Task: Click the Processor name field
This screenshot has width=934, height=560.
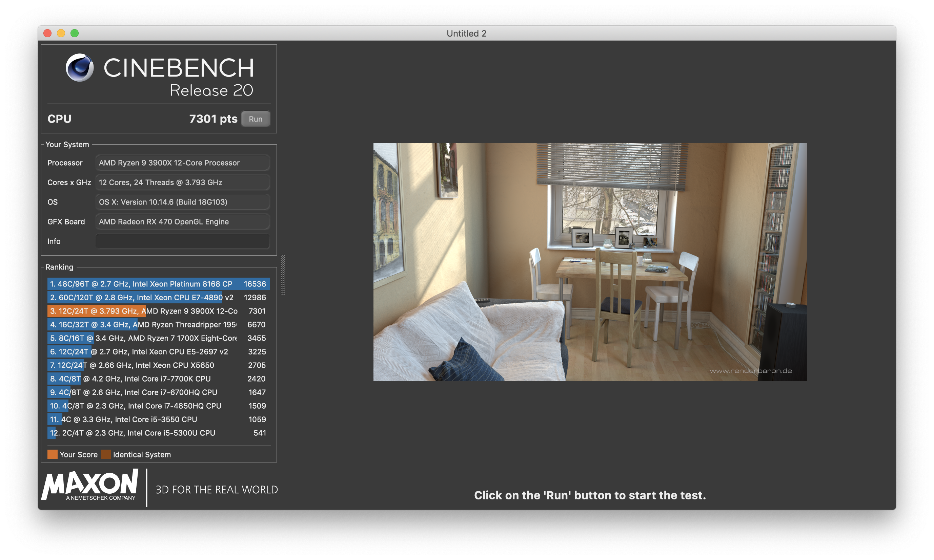Action: pos(182,163)
